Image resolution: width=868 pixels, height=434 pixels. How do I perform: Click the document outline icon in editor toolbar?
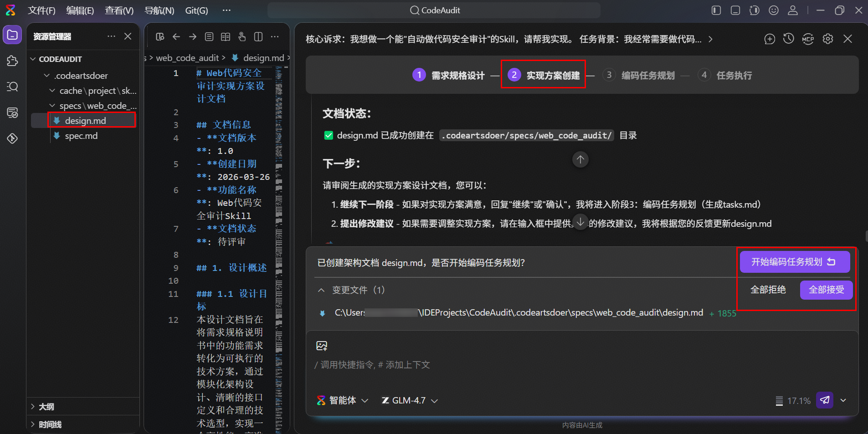[209, 37]
